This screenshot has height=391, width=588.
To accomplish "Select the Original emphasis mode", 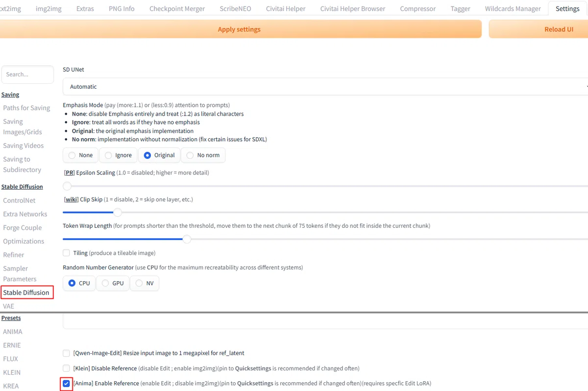I will coord(159,155).
